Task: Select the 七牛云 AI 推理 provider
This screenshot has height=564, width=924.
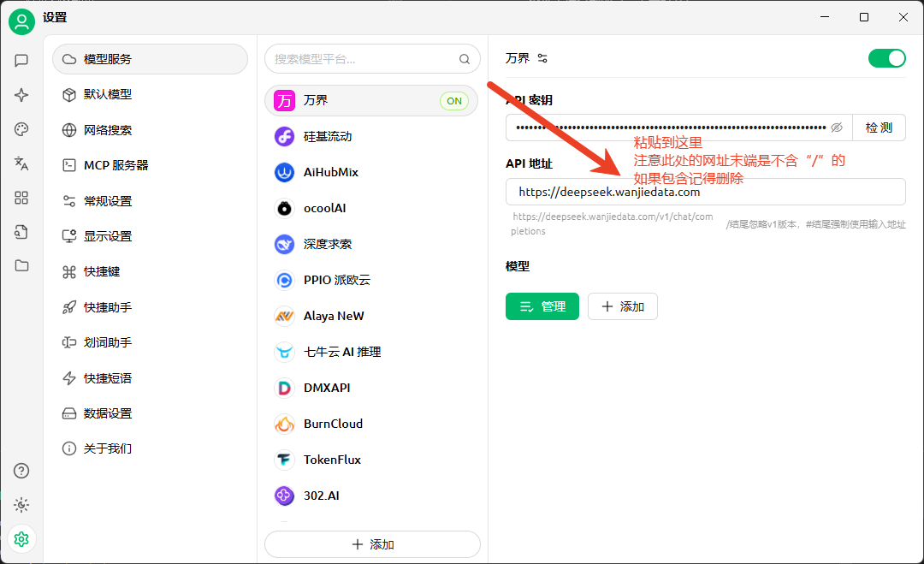Action: click(371, 353)
